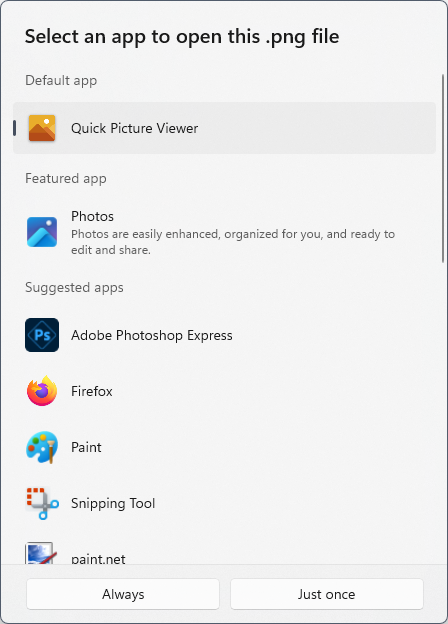
Task: Select the Quick Picture Viewer label
Action: click(x=134, y=128)
